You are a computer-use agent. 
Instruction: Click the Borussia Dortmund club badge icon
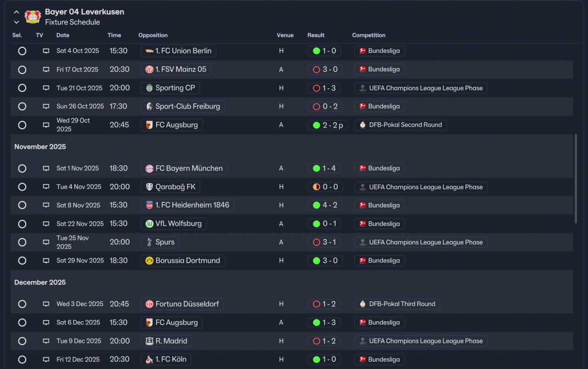149,261
